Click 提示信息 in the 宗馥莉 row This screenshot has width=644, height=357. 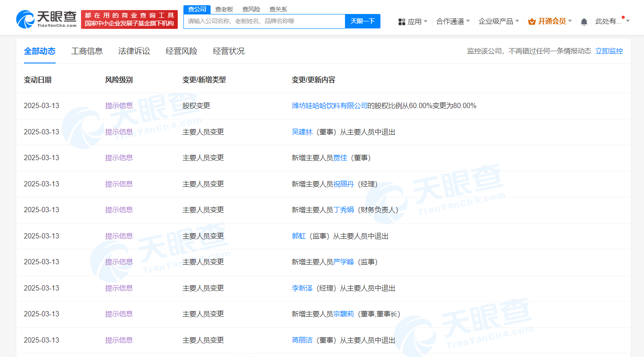click(x=119, y=314)
